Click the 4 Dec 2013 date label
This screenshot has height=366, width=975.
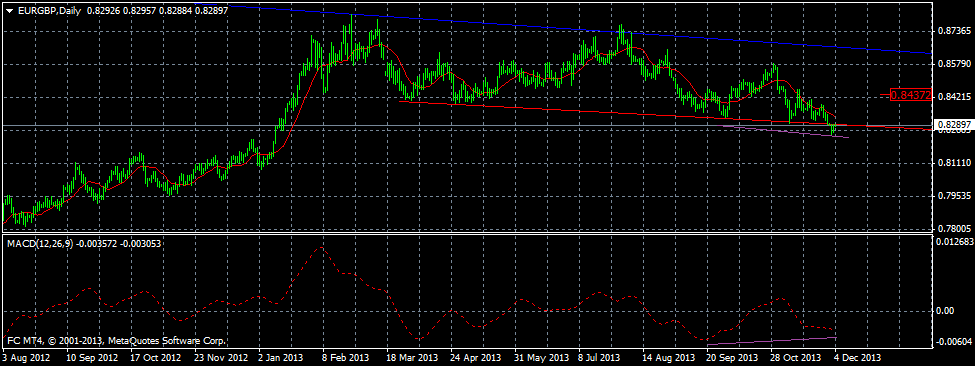click(857, 358)
